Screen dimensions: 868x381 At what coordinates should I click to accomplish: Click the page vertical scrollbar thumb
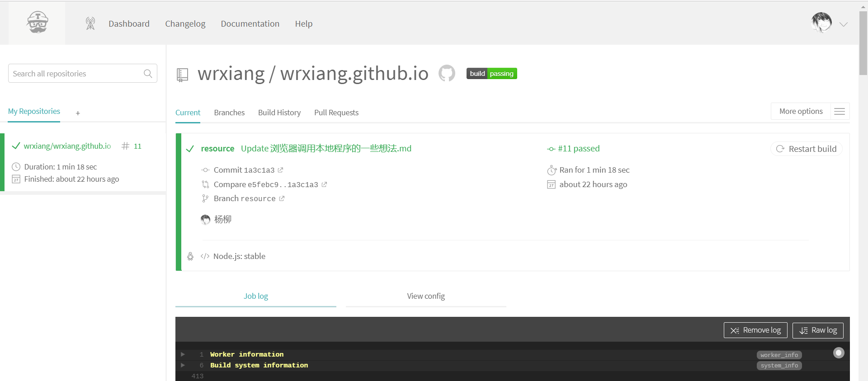[x=863, y=43]
